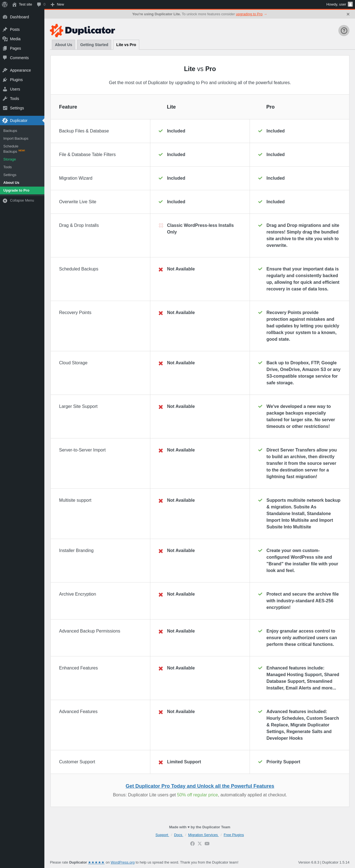The image size is (355, 868).
Task: Click the Duplicator help question mark icon
Action: pyautogui.click(x=344, y=31)
